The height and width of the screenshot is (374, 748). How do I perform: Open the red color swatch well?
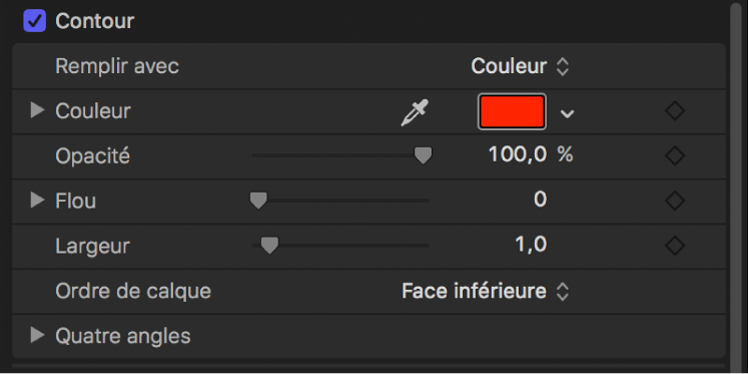512,112
